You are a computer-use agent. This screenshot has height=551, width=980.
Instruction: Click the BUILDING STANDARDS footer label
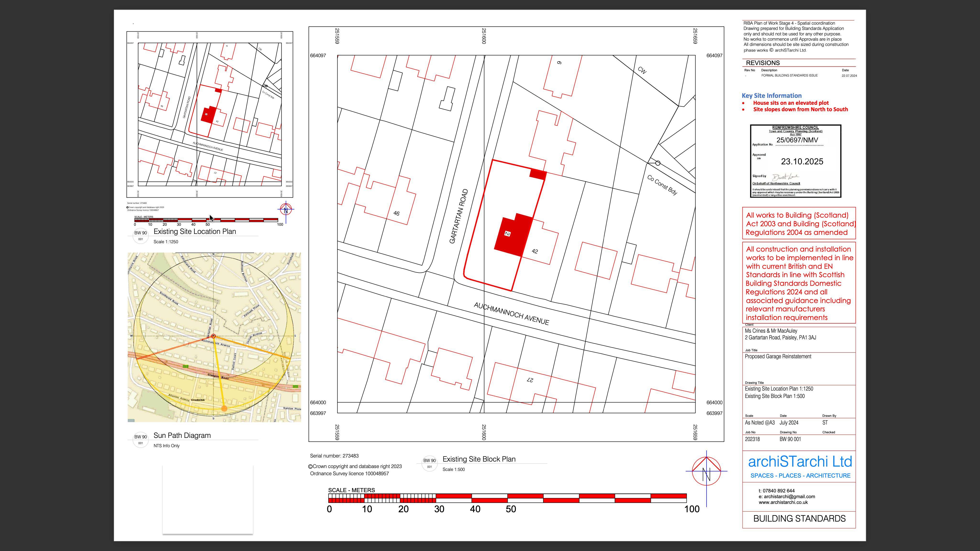tap(799, 519)
